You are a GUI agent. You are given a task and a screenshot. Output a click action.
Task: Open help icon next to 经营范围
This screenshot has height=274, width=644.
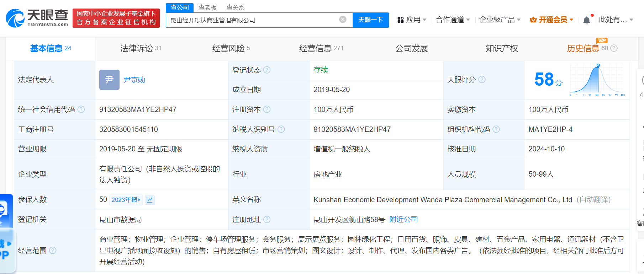pyautogui.click(x=53, y=251)
